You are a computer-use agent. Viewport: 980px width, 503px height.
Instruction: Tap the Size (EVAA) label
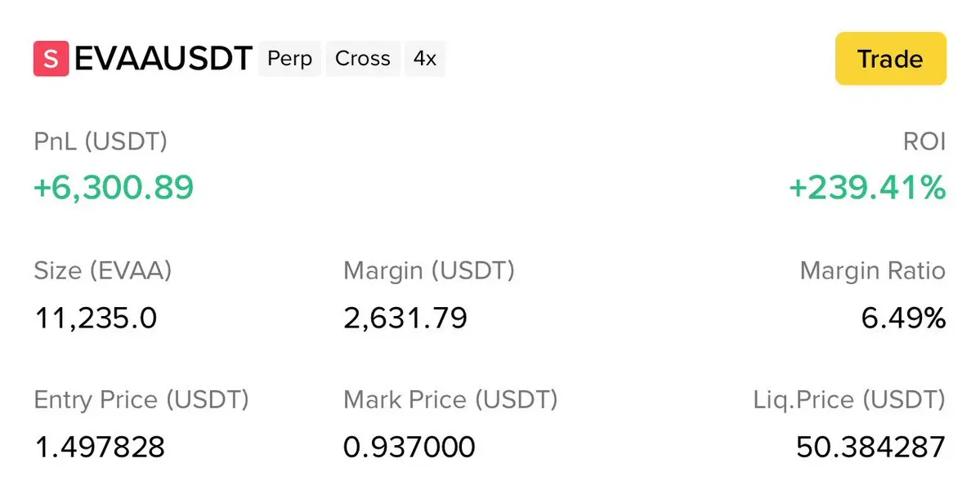tap(103, 271)
